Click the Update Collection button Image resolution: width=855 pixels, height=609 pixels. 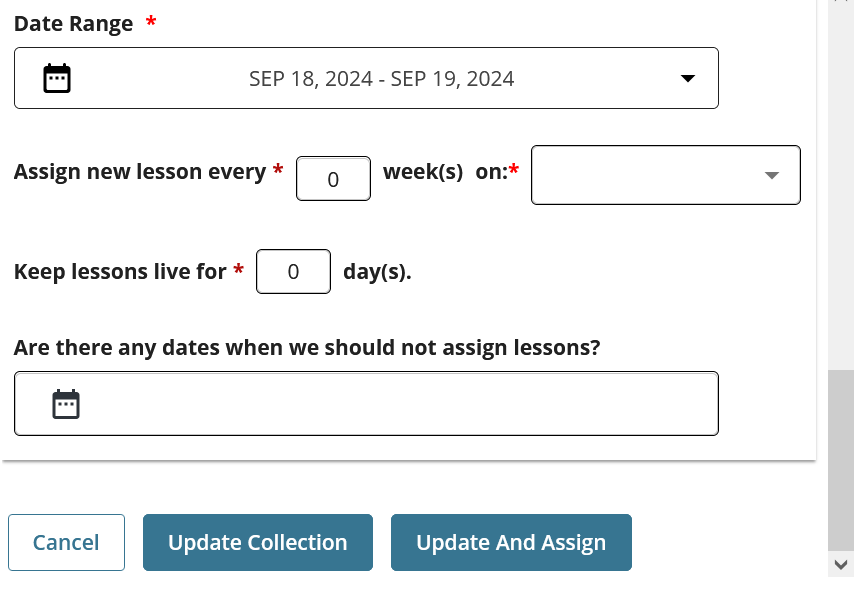click(x=258, y=543)
